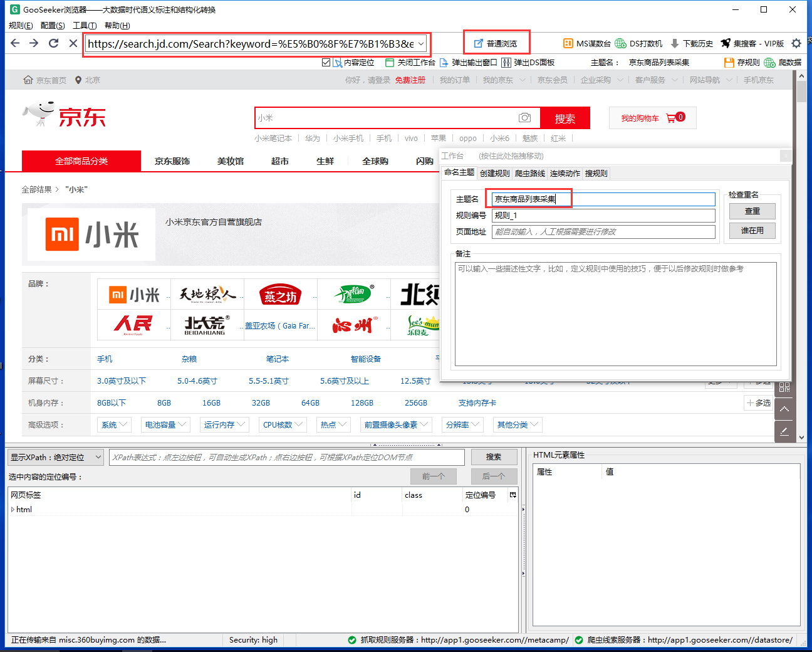Image resolution: width=812 pixels, height=652 pixels.
Task: Click 京东首页 home icon link
Action: pyautogui.click(x=44, y=80)
